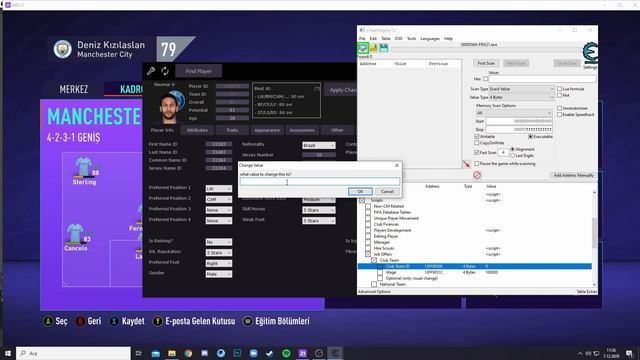Click the Cheat Engine taskbar icon

pyautogui.click(x=335, y=353)
